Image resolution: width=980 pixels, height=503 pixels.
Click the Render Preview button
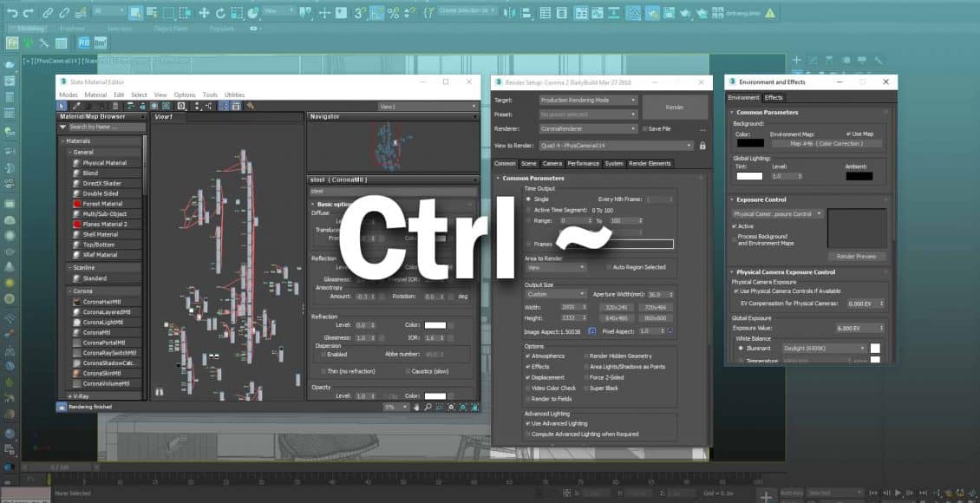856,257
